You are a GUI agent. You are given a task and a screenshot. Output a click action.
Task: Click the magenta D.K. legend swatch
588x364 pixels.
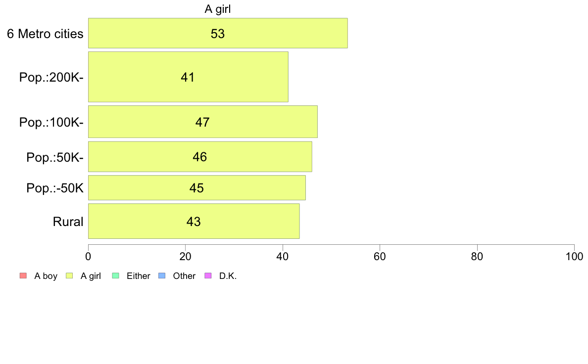point(208,275)
